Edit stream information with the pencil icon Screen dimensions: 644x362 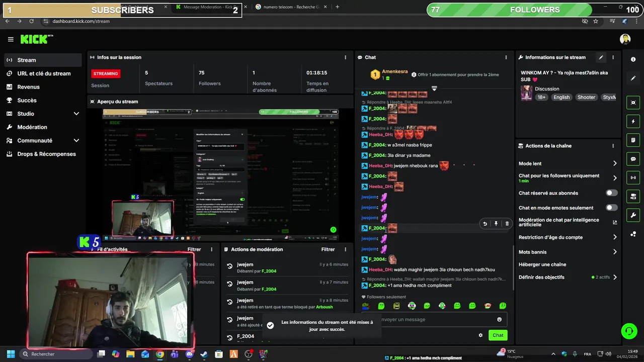coord(601,57)
